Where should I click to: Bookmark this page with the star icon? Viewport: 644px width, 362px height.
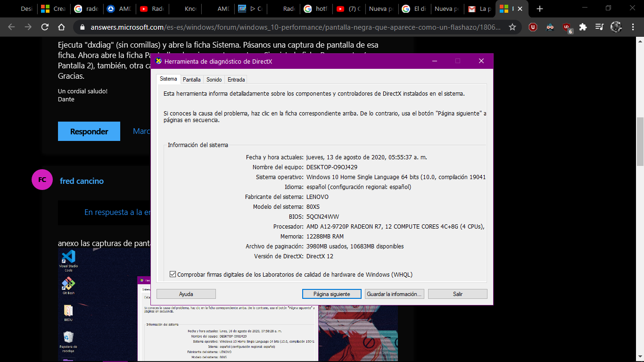coord(512,27)
